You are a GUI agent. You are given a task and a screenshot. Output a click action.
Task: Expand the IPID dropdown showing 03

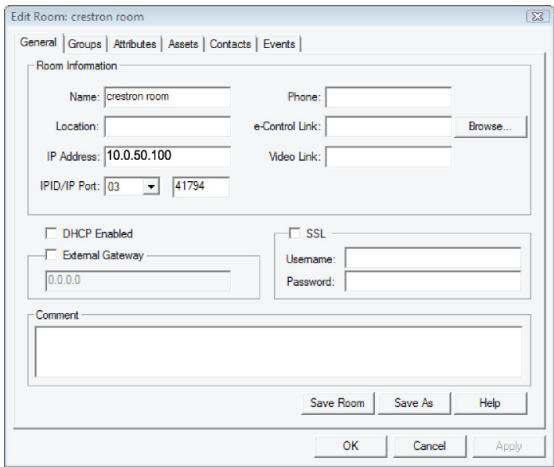tap(151, 186)
